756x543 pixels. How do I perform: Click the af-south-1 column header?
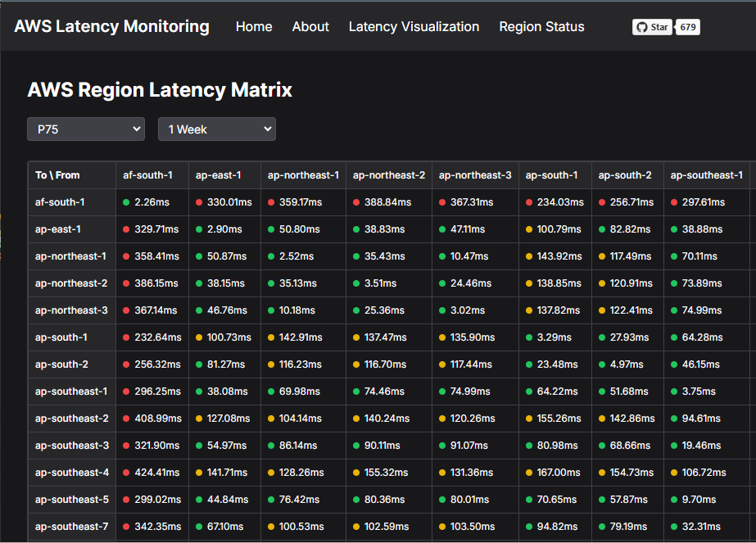152,175
